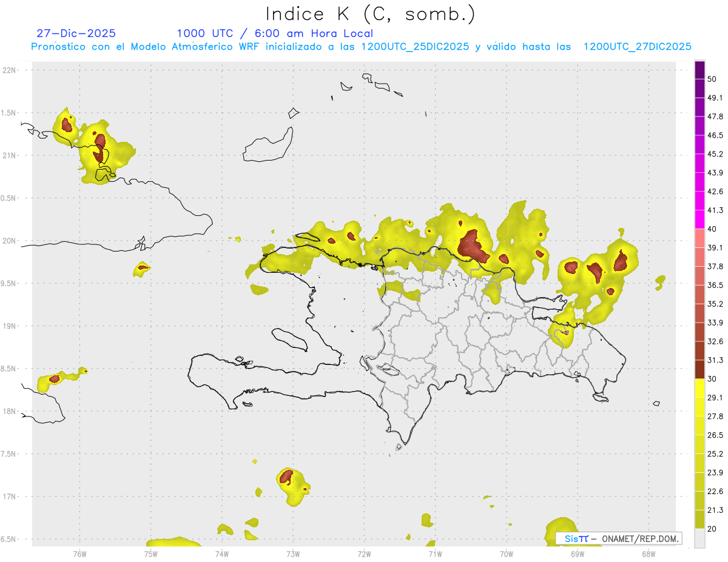Click the latitude label "22N"
Viewport: 728px width, 562px height.
10,70
